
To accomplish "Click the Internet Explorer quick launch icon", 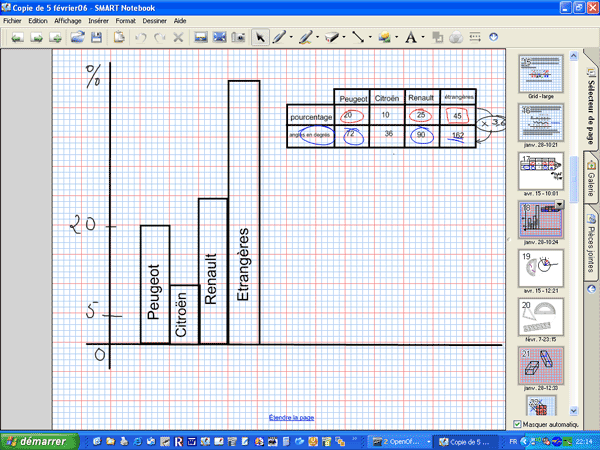I will pyautogui.click(x=137, y=442).
